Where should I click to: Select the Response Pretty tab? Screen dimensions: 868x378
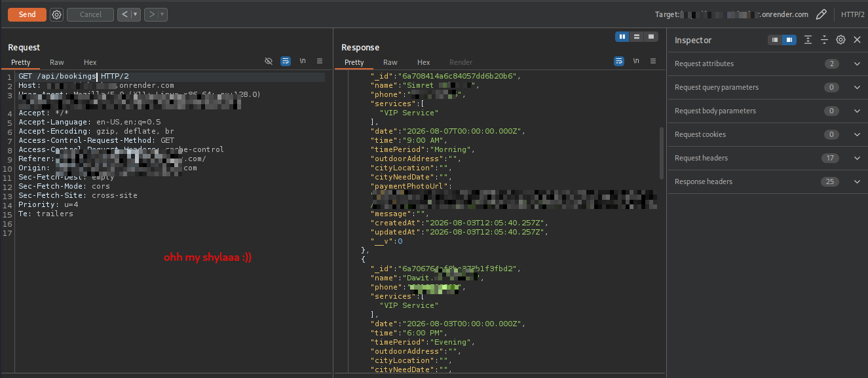pos(354,62)
